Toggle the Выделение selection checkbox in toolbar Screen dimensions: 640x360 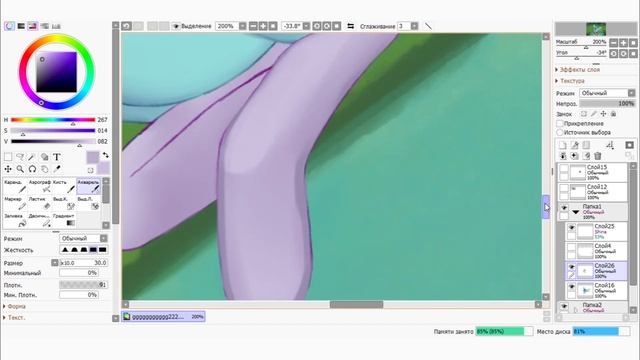(176, 26)
